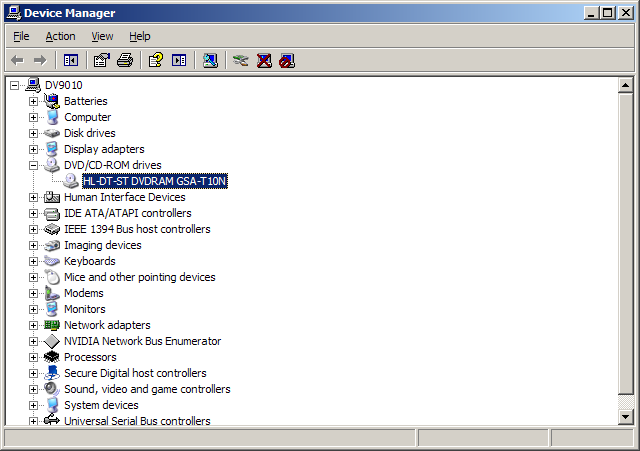Image resolution: width=640 pixels, height=451 pixels.
Task: Expand the IDE ATA/ATAPI controllers node
Action: [x=33, y=213]
